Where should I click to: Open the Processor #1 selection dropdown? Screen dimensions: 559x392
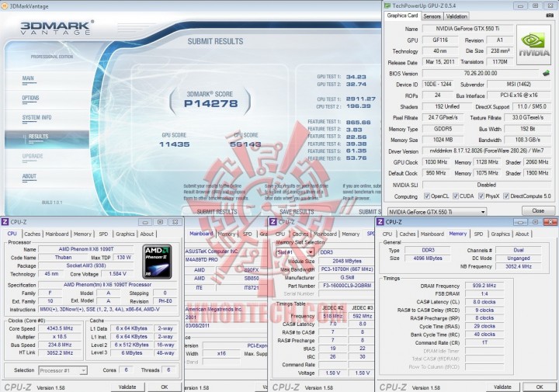62,370
